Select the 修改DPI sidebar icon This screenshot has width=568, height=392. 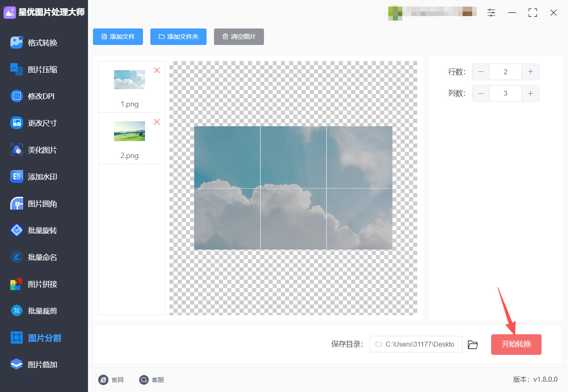click(x=17, y=96)
